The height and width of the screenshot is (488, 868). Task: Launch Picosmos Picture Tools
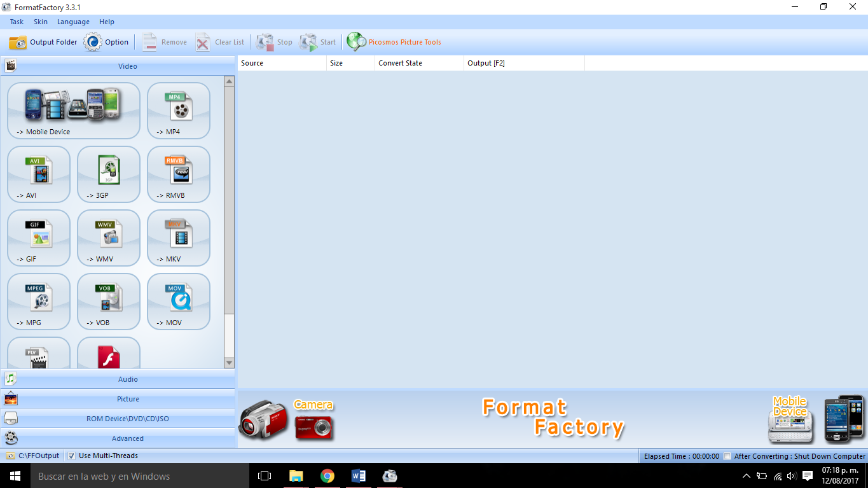[x=394, y=42]
